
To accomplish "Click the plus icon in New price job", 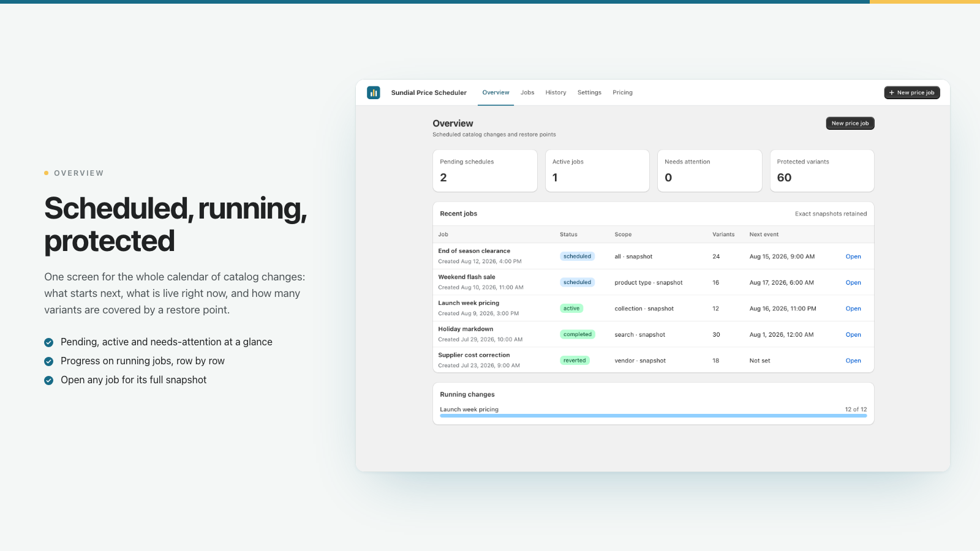I will coord(892,93).
